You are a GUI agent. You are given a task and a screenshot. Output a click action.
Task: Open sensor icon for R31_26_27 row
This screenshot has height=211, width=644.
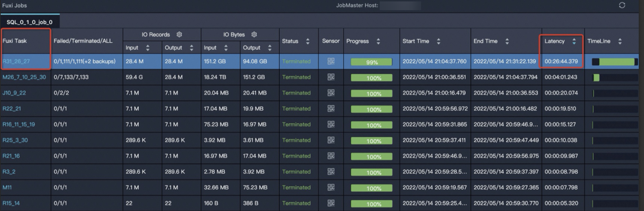coord(331,61)
